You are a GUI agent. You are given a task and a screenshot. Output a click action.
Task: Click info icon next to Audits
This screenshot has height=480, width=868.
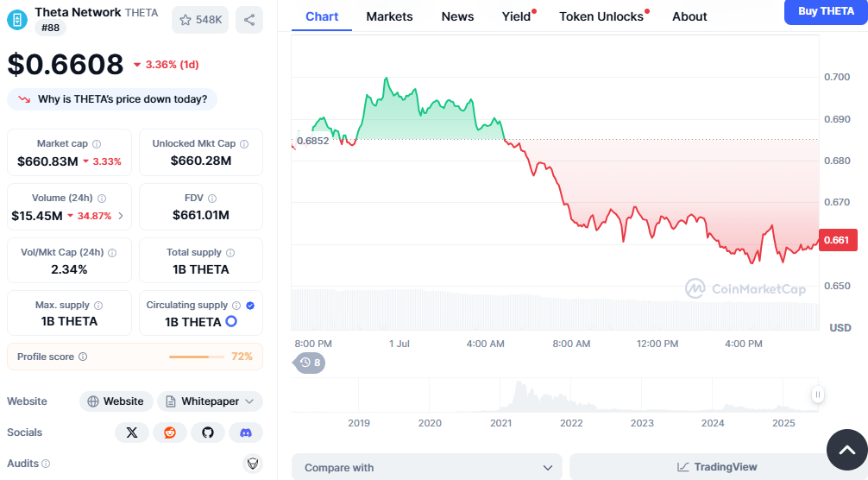[46, 464]
